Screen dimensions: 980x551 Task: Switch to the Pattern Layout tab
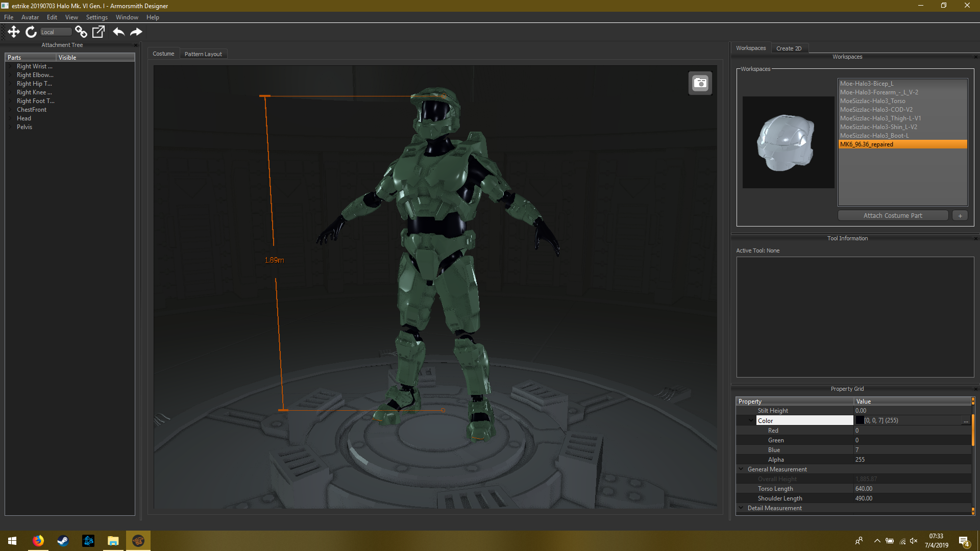(x=203, y=54)
